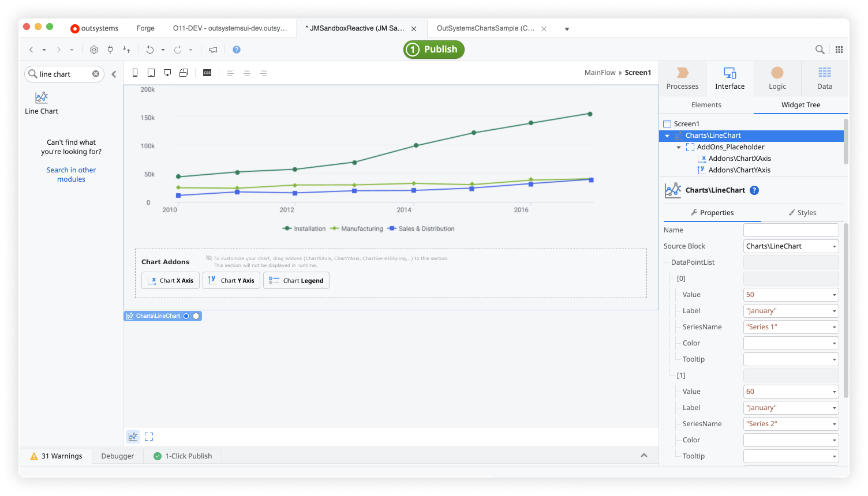Open the CSS editor

[207, 72]
